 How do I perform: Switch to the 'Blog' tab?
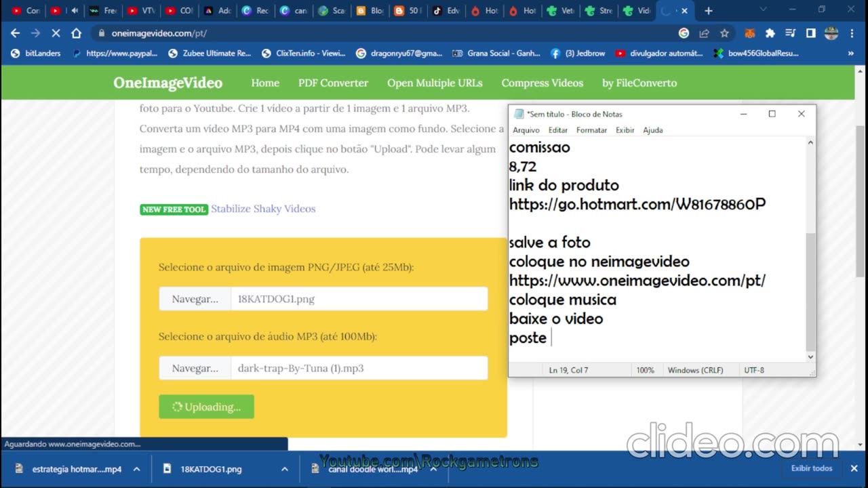click(370, 11)
